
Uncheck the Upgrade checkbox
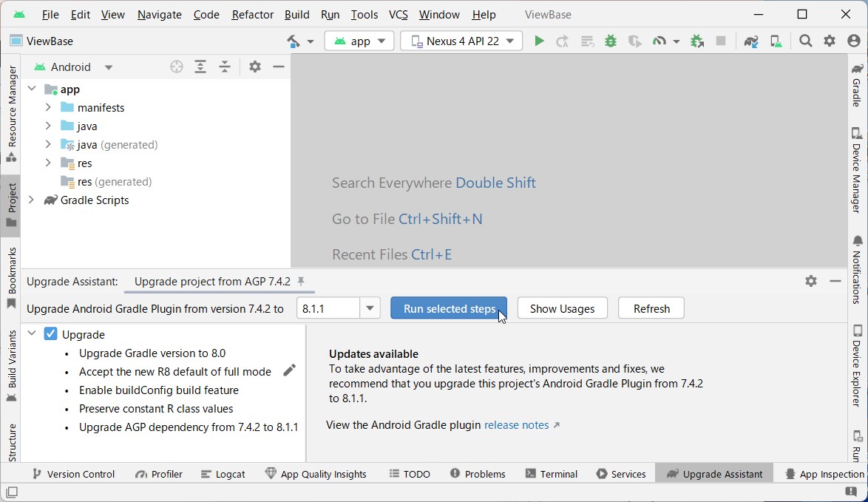(50, 334)
